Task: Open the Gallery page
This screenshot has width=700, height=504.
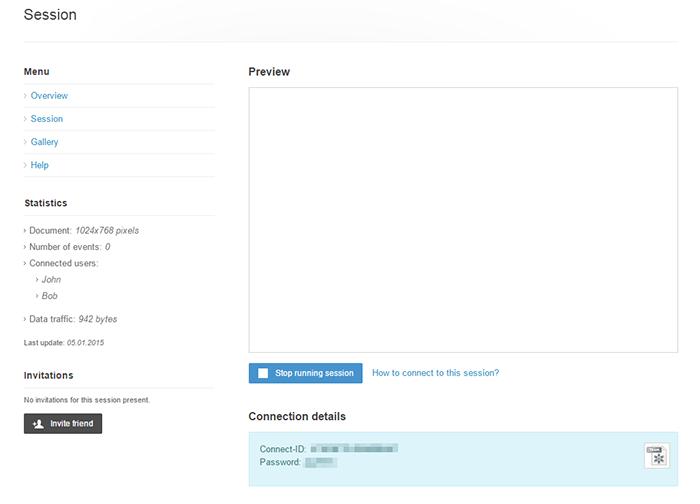Action: click(45, 142)
